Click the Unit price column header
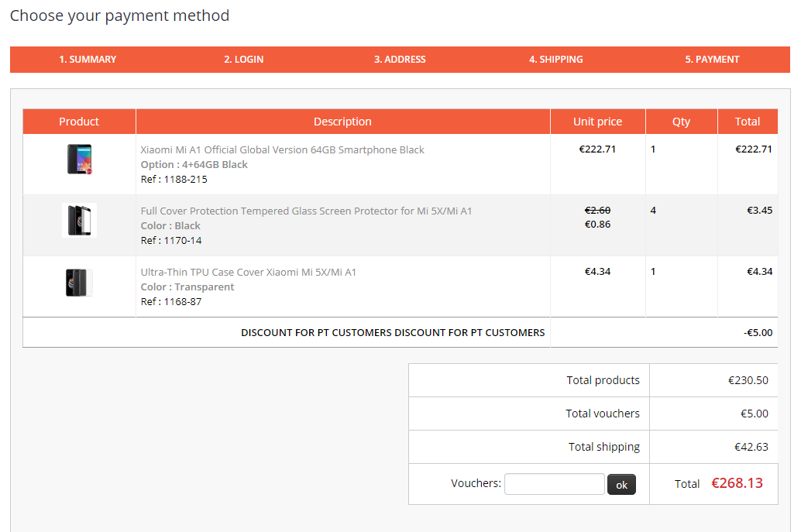This screenshot has width=801, height=532. [597, 122]
